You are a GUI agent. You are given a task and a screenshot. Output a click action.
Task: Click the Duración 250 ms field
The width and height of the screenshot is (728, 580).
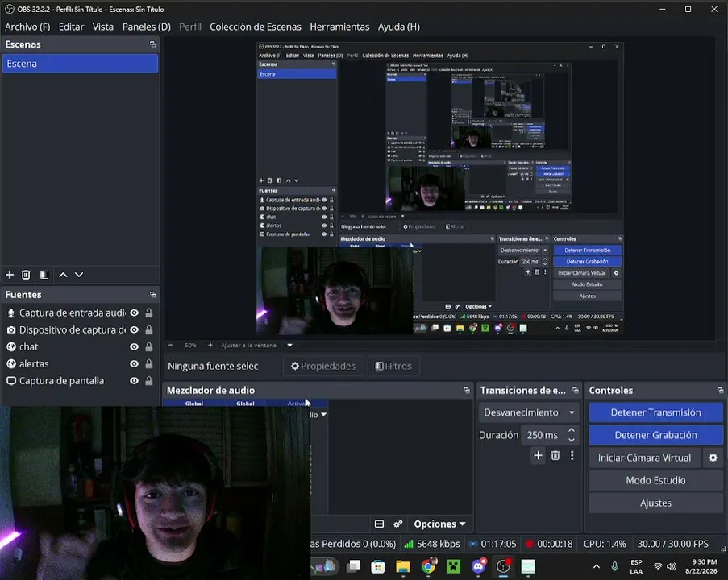[x=543, y=435]
